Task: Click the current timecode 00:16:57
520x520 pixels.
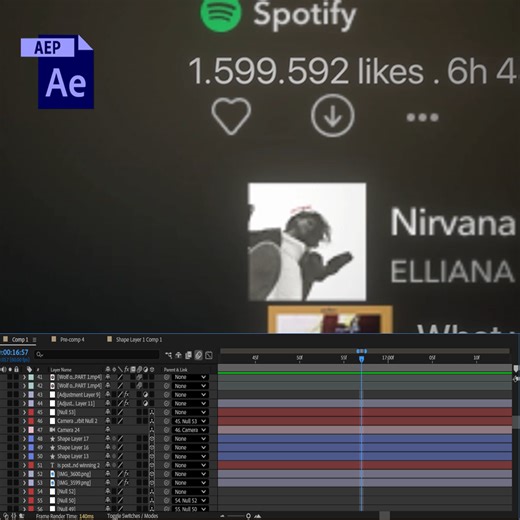Action: coord(14,352)
